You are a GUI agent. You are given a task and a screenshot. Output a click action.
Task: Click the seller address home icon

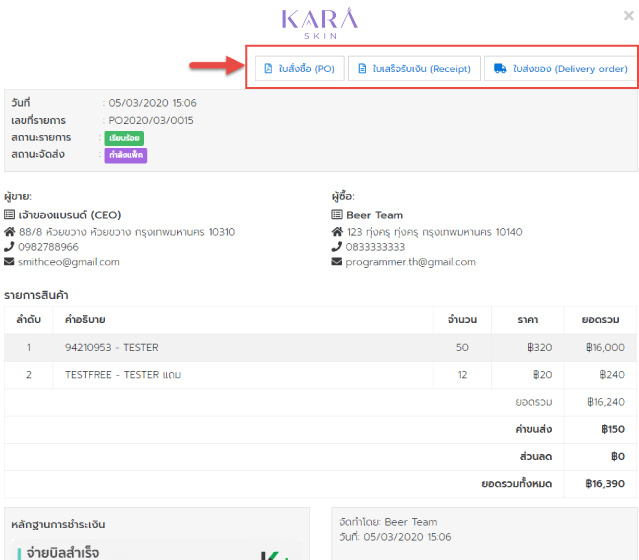(10, 232)
